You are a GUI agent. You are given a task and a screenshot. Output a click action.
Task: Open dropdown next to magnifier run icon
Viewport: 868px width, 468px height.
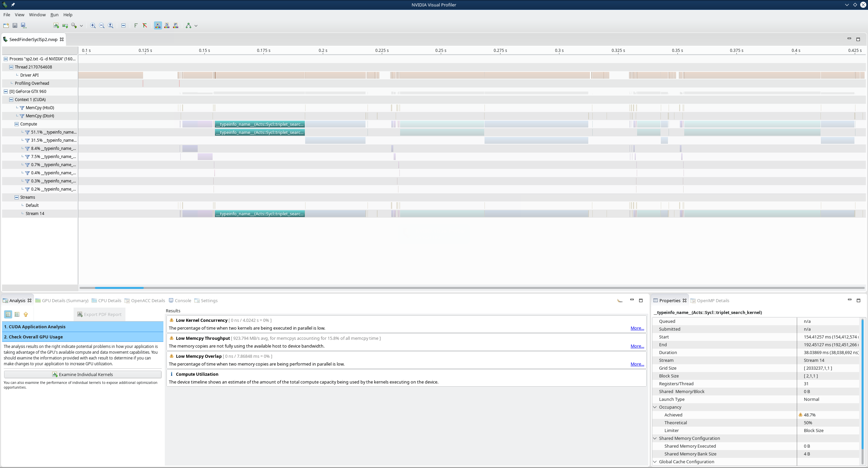pos(81,26)
